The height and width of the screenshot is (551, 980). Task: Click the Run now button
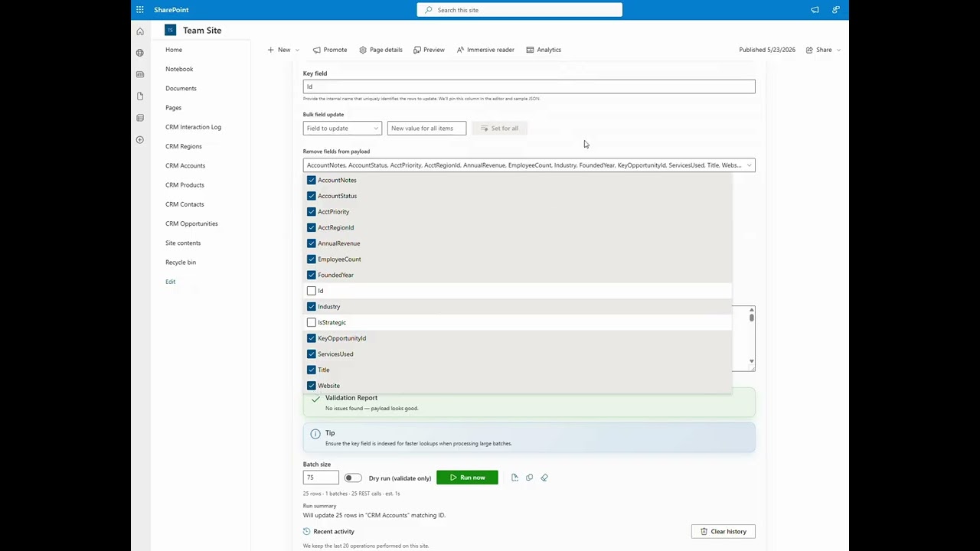(467, 478)
